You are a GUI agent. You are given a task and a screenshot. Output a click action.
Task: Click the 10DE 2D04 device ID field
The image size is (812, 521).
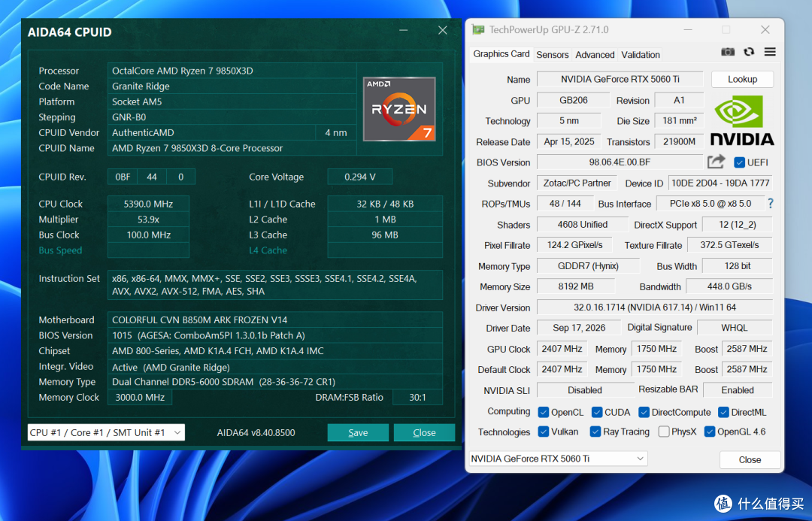pyautogui.click(x=720, y=183)
